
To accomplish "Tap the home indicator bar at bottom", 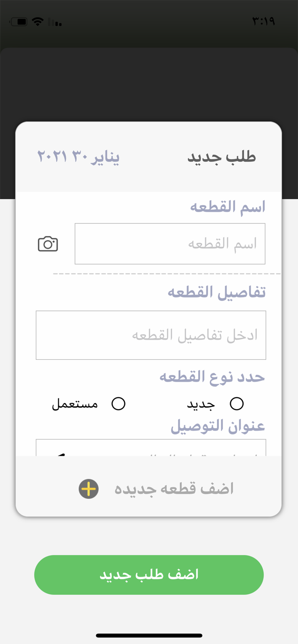I will (x=149, y=635).
